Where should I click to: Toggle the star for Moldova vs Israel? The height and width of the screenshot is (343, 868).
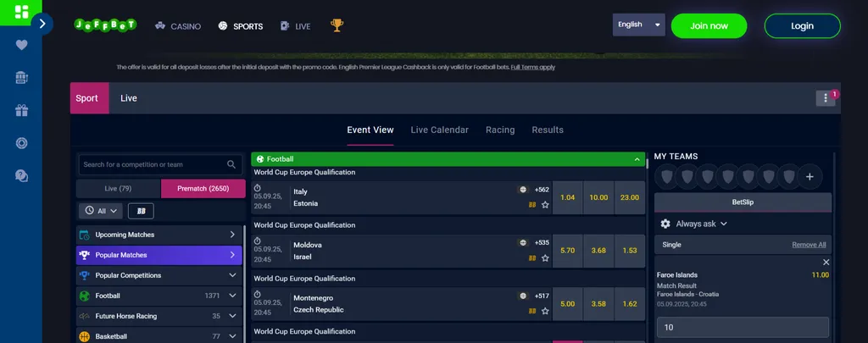pos(545,257)
